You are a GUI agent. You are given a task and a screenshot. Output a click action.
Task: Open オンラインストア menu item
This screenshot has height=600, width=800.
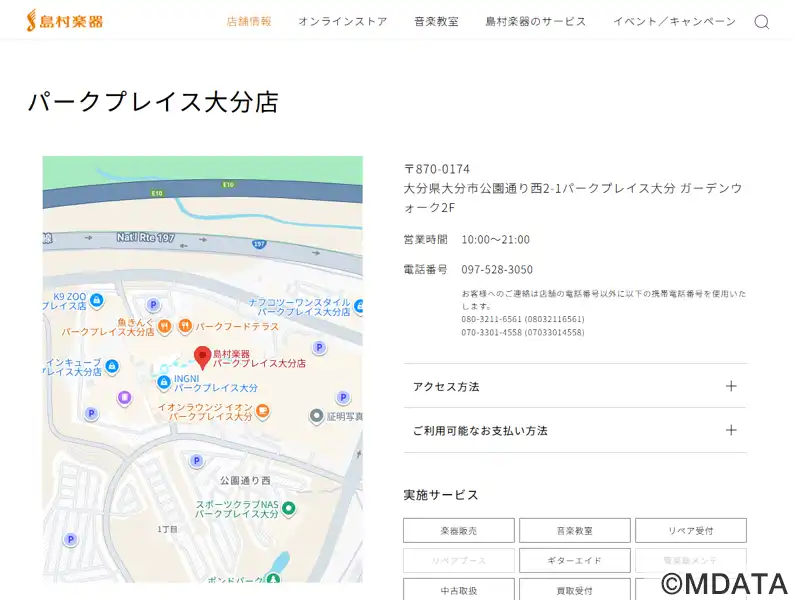click(x=343, y=21)
